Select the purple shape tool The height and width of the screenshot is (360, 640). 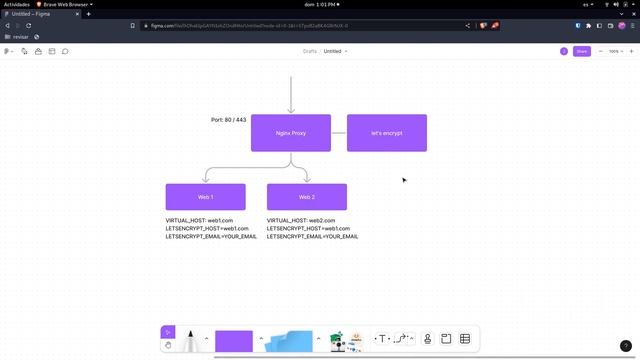(x=234, y=341)
